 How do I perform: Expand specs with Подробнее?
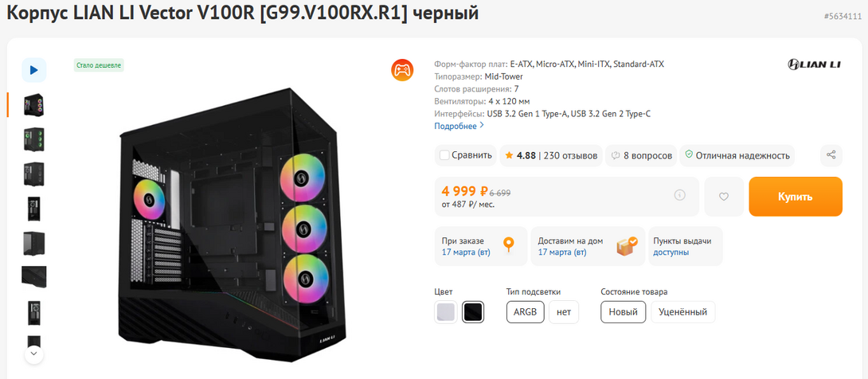[x=459, y=126]
